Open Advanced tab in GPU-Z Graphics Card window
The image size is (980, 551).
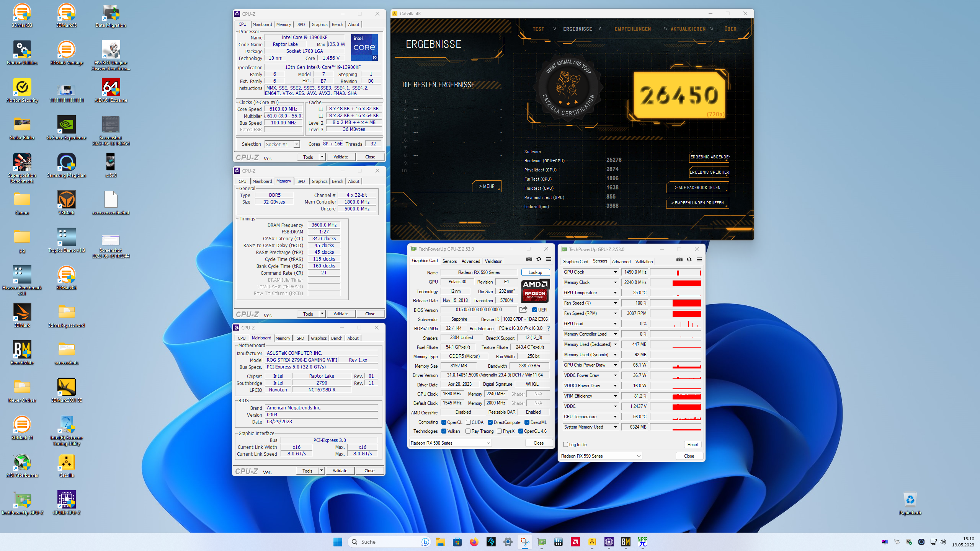tap(471, 261)
